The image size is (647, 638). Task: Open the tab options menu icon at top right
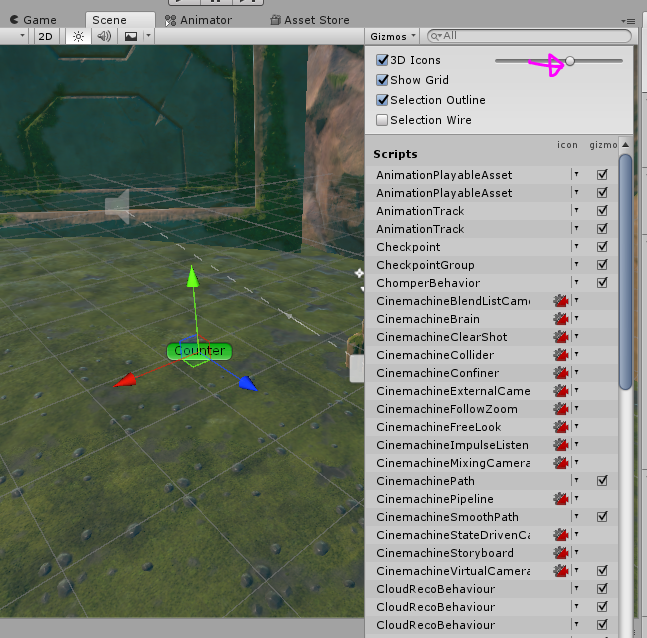pos(628,21)
